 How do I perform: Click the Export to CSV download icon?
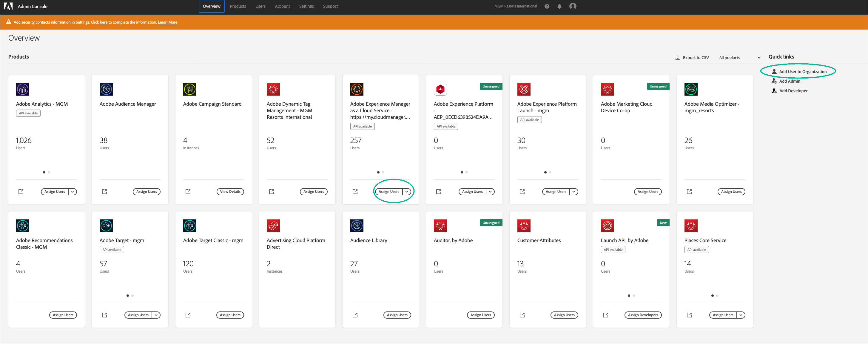[x=678, y=58]
